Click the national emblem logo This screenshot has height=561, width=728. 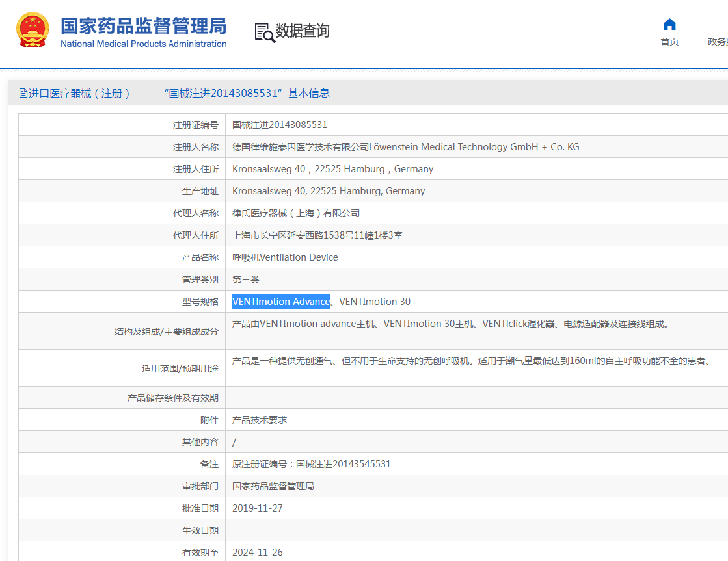click(33, 30)
